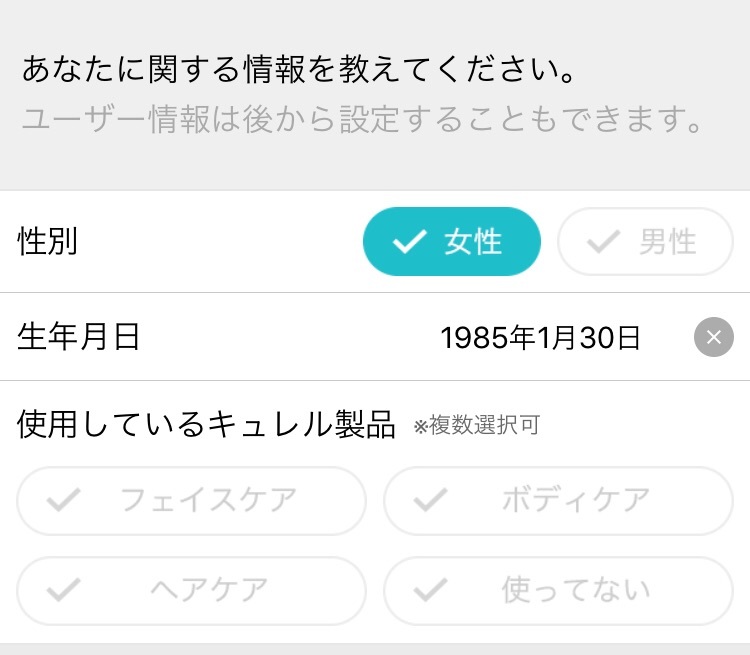Toggle フェイスケア product option

coord(191,500)
